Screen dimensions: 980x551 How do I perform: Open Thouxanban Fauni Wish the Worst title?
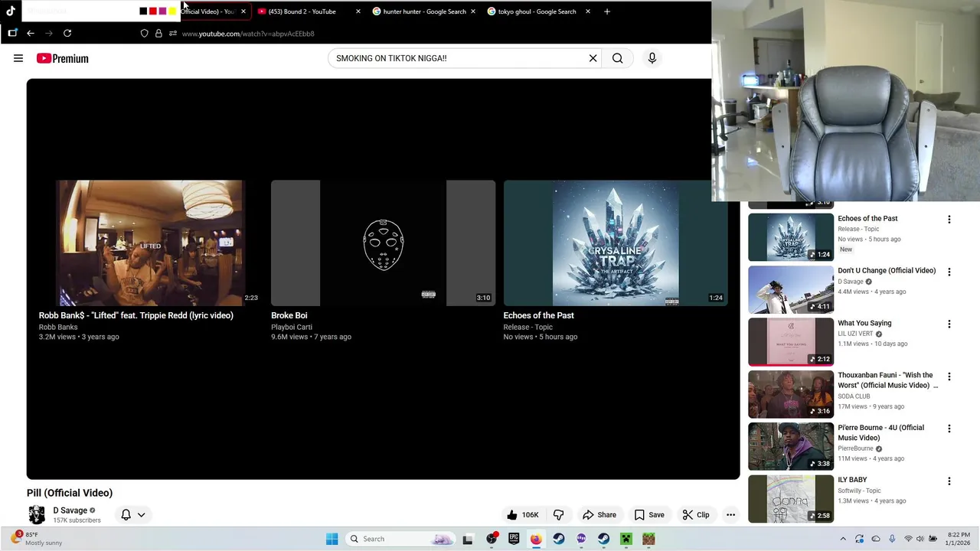[x=887, y=380]
